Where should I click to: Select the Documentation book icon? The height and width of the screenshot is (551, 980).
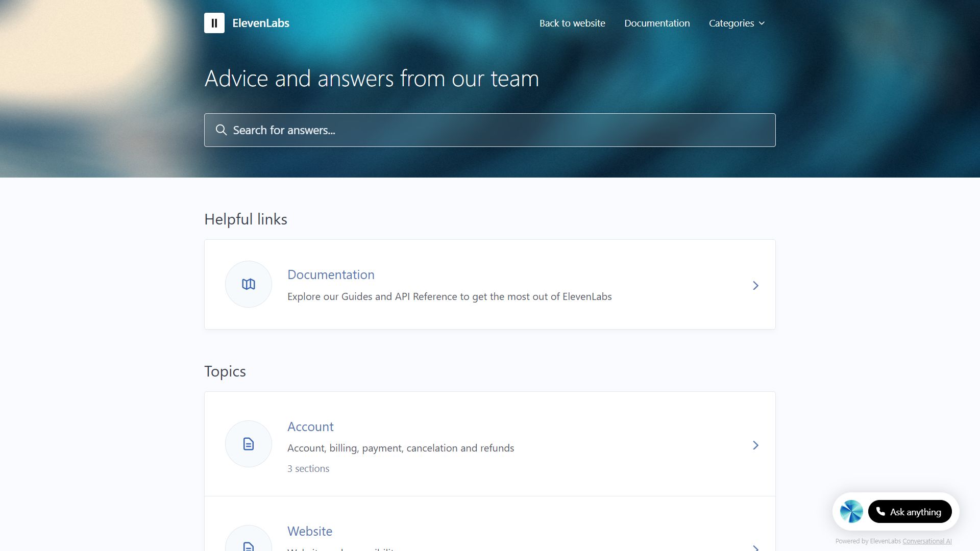(x=248, y=284)
